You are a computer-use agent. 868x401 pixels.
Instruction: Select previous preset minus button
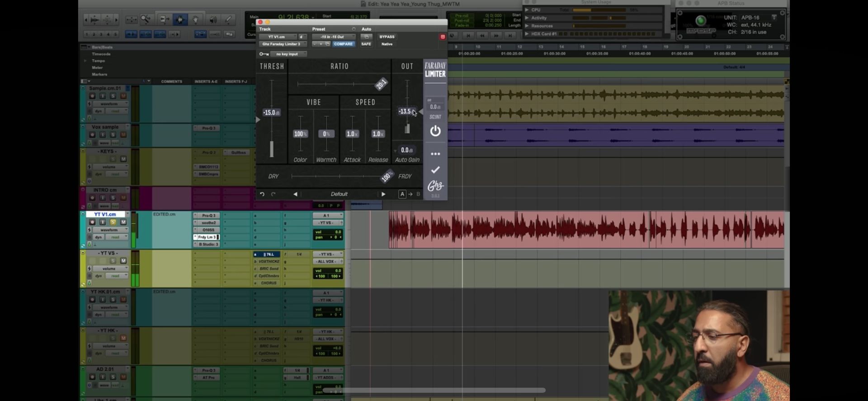315,44
